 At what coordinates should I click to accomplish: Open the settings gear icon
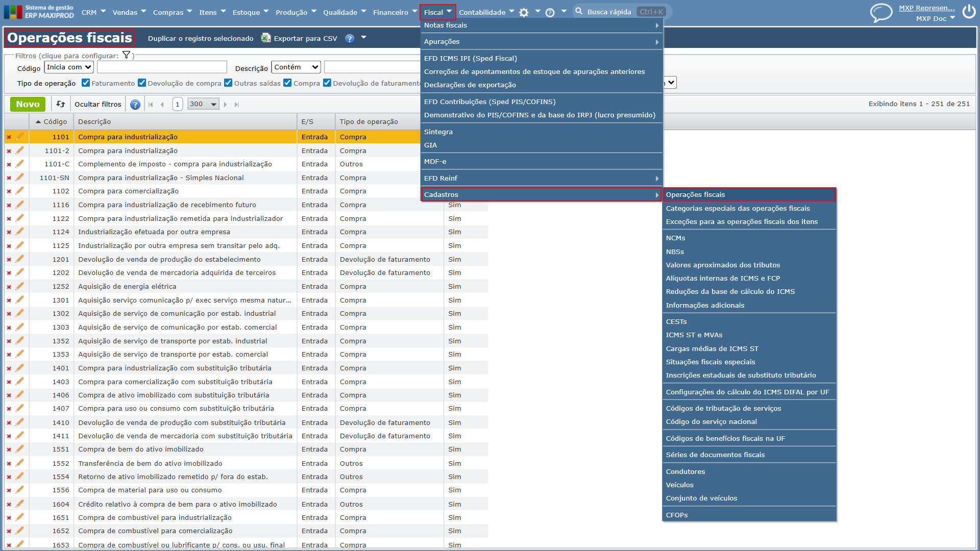(x=524, y=12)
